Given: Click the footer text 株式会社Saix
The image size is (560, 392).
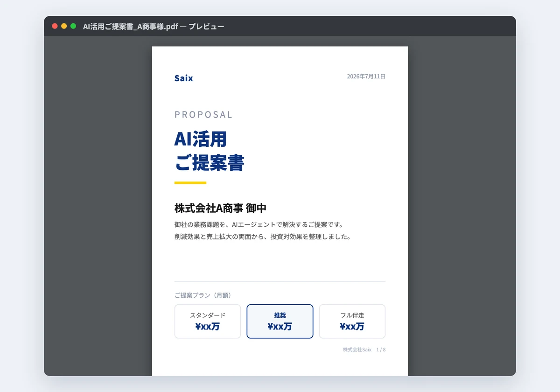Looking at the screenshot, I should (357, 350).
